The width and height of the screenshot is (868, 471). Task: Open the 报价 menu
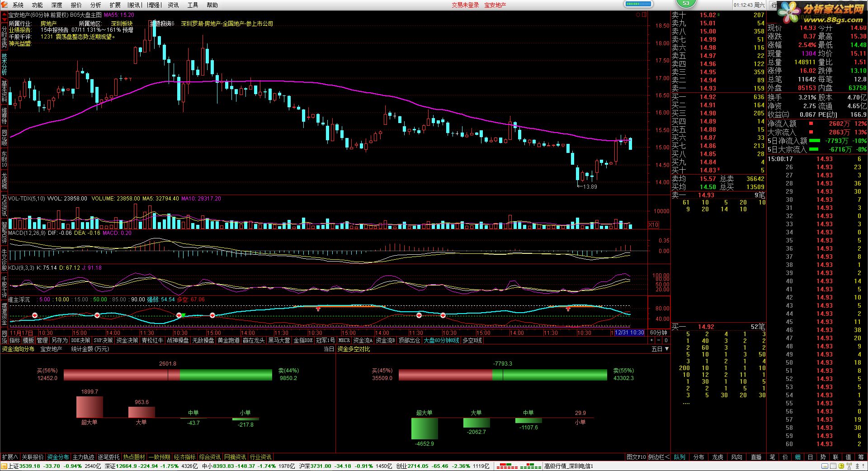click(x=76, y=5)
